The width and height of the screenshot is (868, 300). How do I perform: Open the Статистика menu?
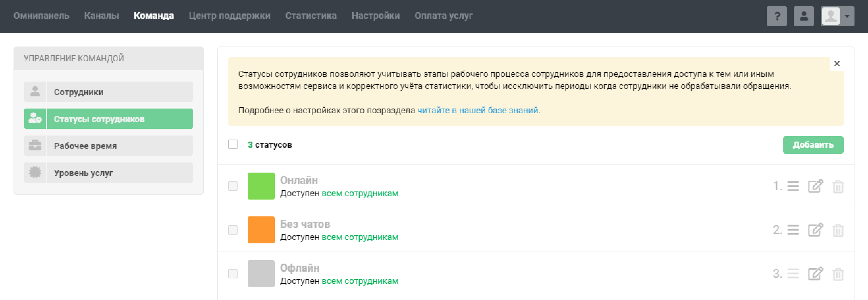pos(311,16)
